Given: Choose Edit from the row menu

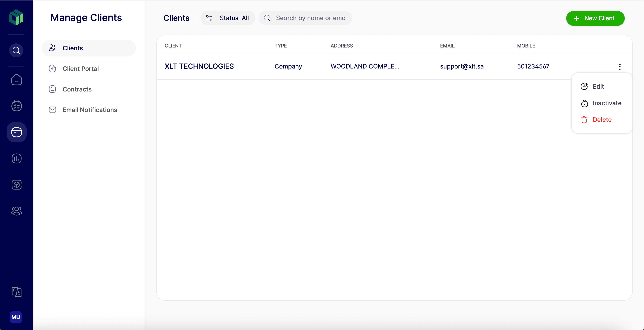Looking at the screenshot, I should [x=598, y=86].
